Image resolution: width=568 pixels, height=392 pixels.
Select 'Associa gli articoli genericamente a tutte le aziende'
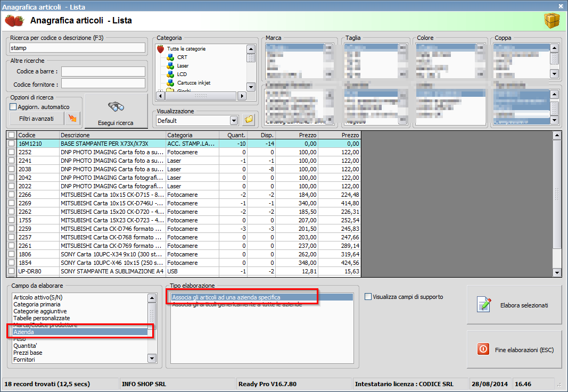click(237, 304)
